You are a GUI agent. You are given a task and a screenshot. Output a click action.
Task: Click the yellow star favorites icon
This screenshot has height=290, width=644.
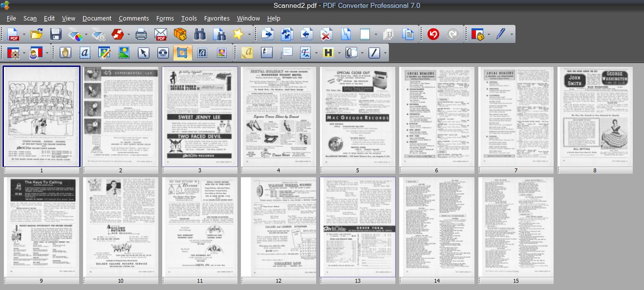coord(238,34)
